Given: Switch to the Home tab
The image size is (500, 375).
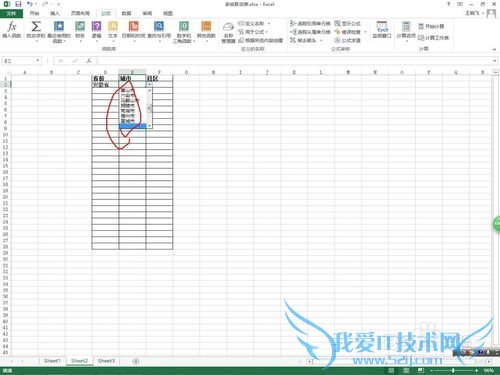Looking at the screenshot, I should pos(34,13).
